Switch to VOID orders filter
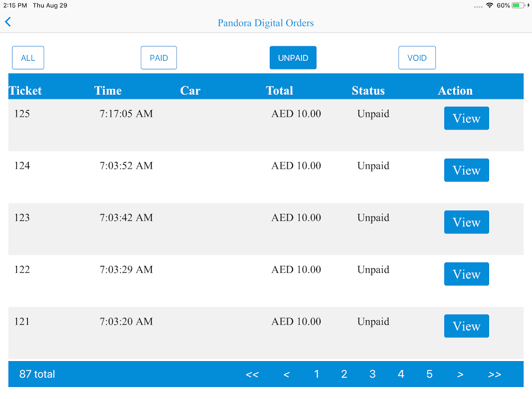Viewport: 532px width, 399px height. click(417, 58)
